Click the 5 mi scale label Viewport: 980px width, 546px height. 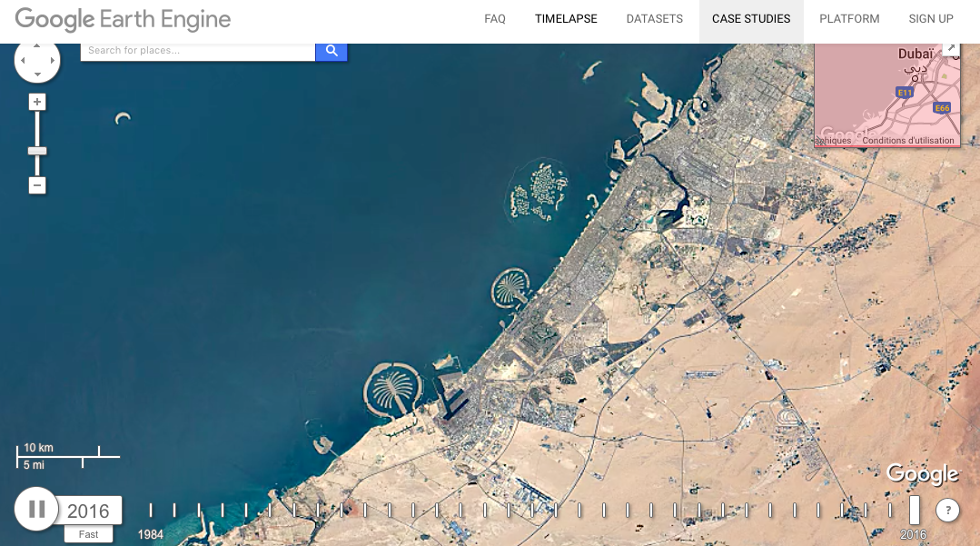coord(34,465)
